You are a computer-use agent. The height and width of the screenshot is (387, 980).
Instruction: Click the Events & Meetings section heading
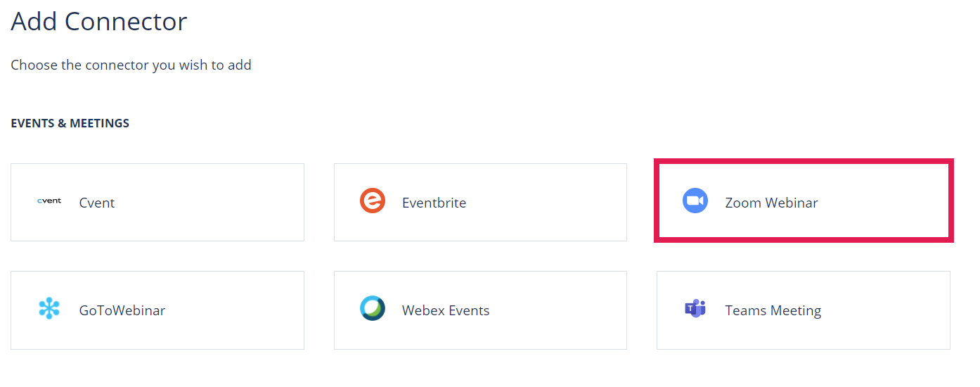pyautogui.click(x=70, y=123)
